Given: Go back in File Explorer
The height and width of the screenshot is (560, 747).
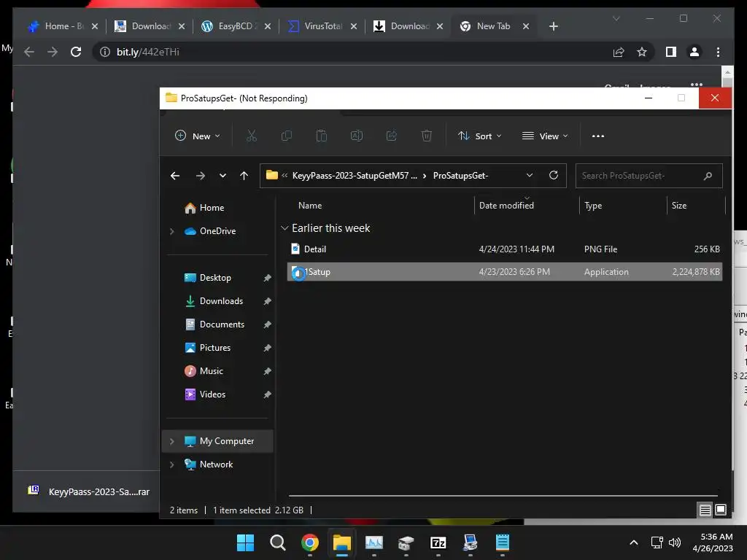Looking at the screenshot, I should click(175, 176).
